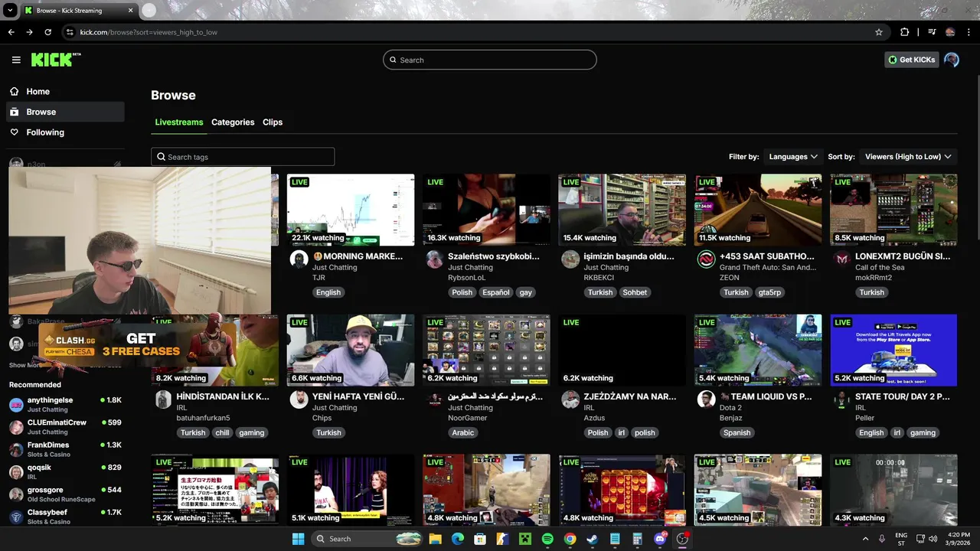
Task: Open the browser extensions puzzle icon
Action: [x=905, y=32]
